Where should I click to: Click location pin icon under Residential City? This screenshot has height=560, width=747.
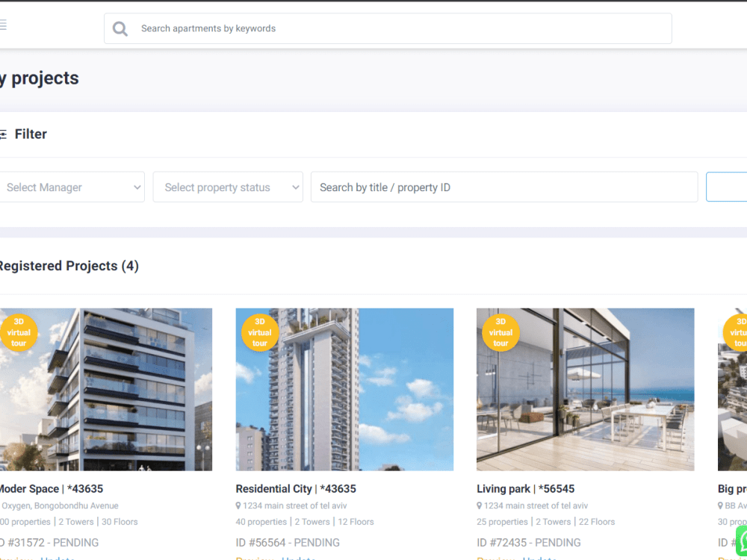point(238,505)
